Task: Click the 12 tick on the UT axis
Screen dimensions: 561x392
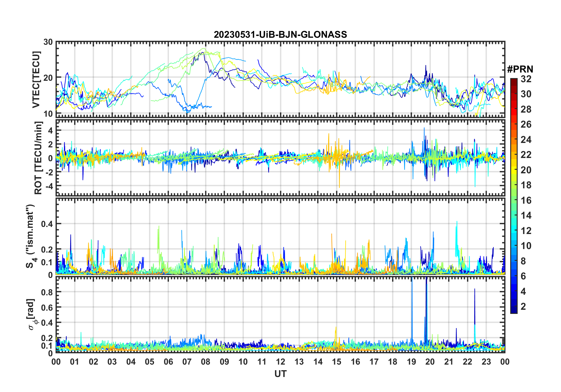Action: pos(280,362)
